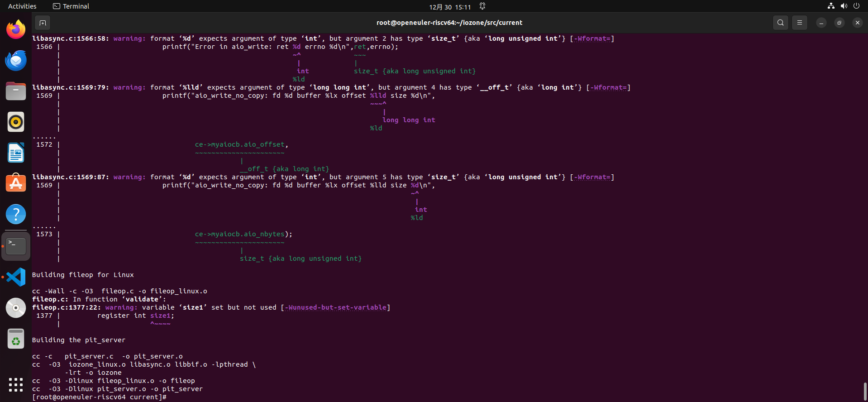Open the Terminal app menu in top bar
This screenshot has width=868, height=402.
click(71, 6)
